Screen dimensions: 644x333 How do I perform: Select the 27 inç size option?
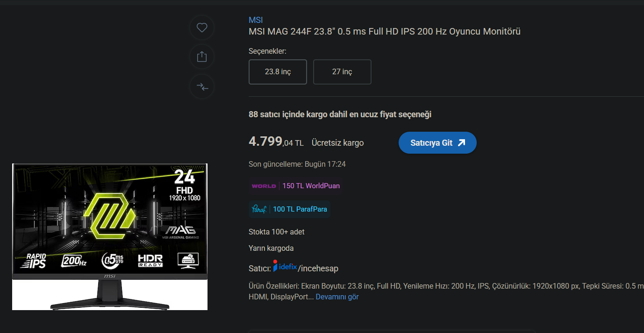pyautogui.click(x=342, y=72)
